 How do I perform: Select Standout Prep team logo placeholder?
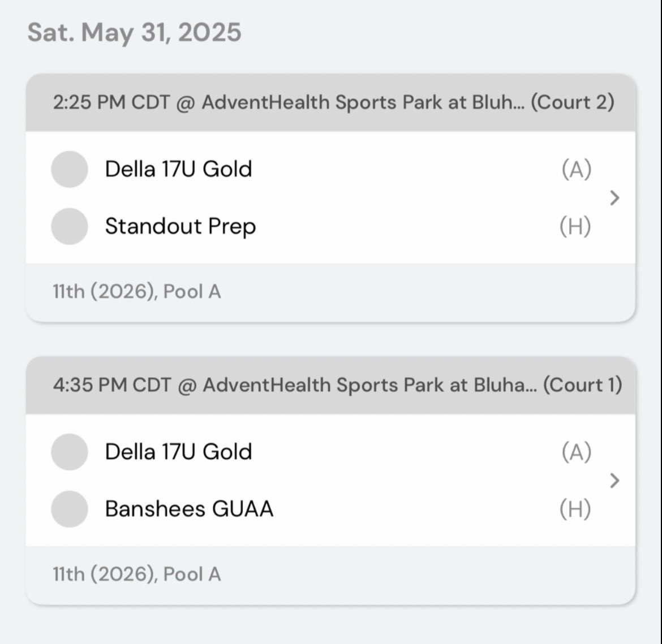[70, 226]
